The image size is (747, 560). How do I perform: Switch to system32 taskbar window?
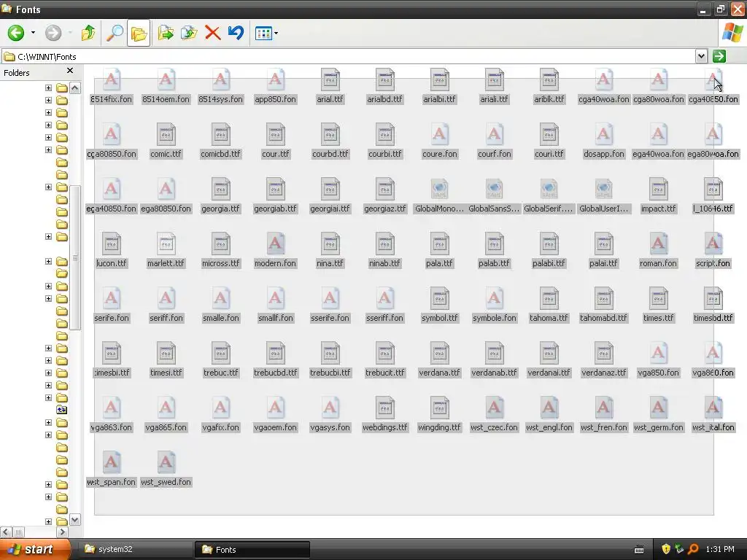pyautogui.click(x=136, y=550)
